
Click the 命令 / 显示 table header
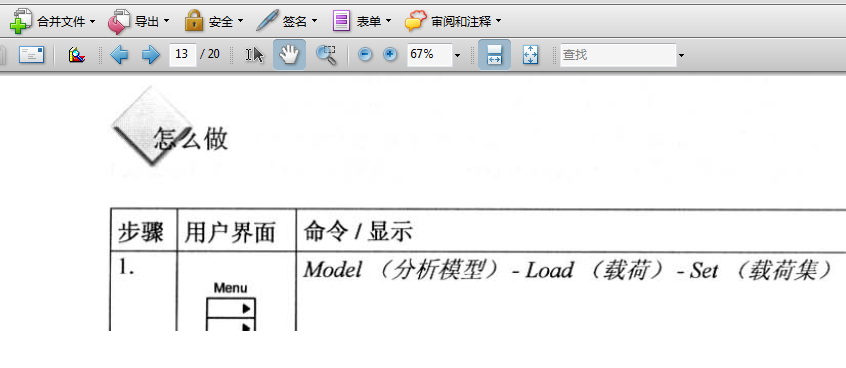pos(358,231)
